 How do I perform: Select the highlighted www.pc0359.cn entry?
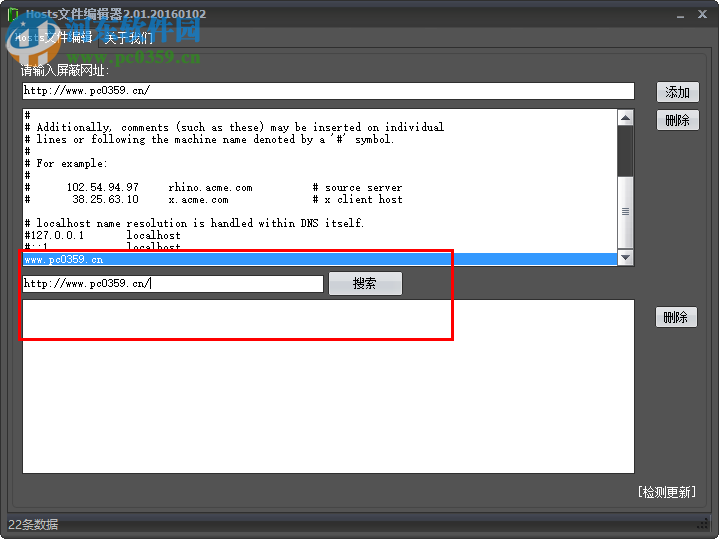click(x=320, y=259)
